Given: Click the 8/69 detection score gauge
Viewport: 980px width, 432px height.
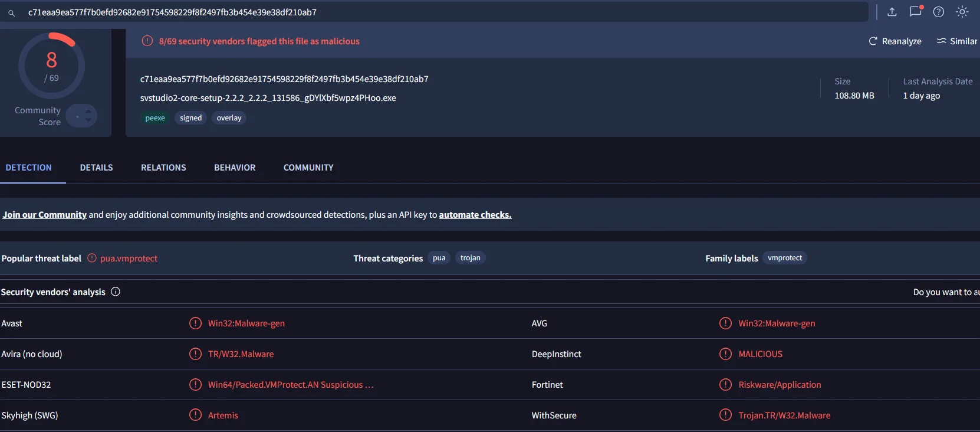Looking at the screenshot, I should click(52, 66).
